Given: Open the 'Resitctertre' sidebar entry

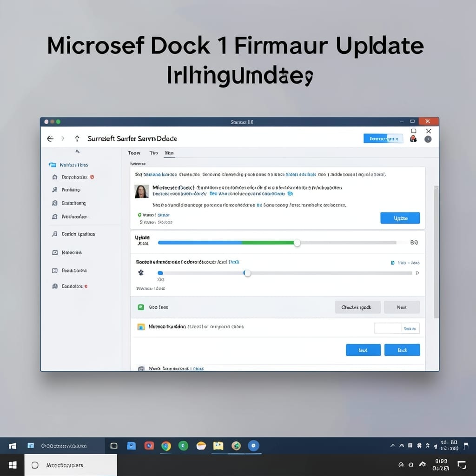Looking at the screenshot, I should [70, 271].
